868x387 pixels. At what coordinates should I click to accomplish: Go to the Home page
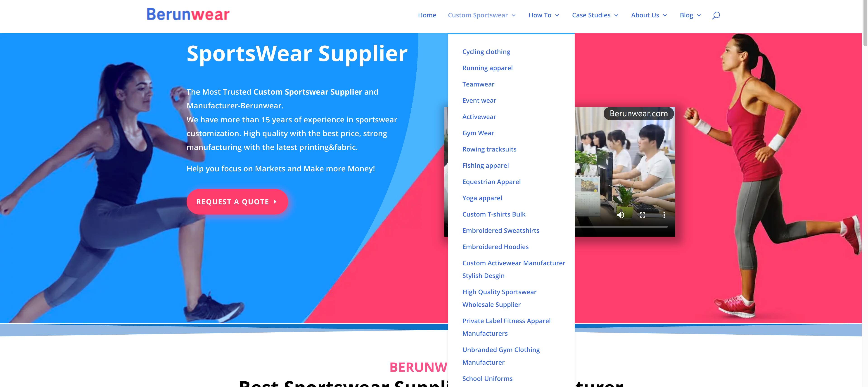[x=427, y=15]
